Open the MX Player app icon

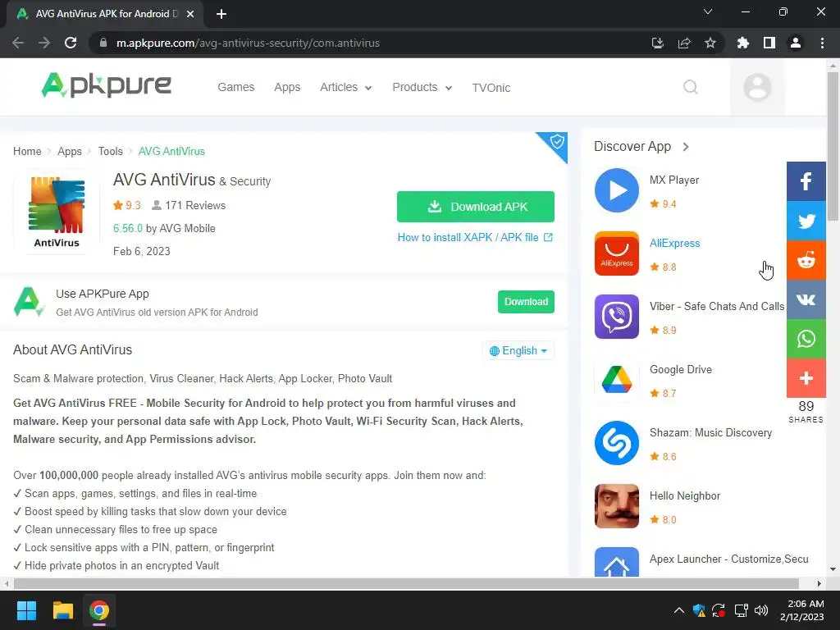coord(617,190)
